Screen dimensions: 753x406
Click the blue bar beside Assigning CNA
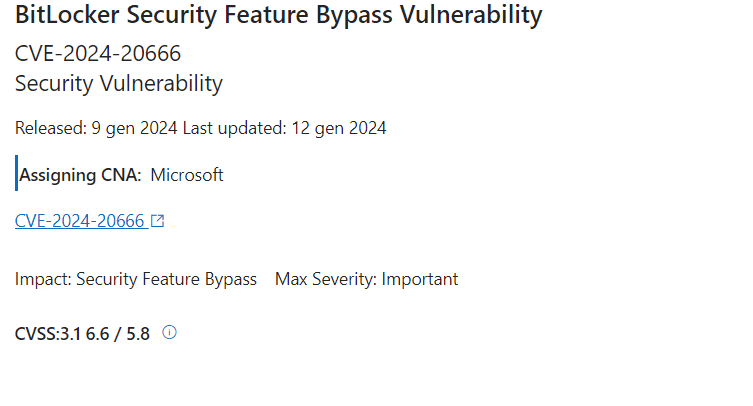pos(16,173)
